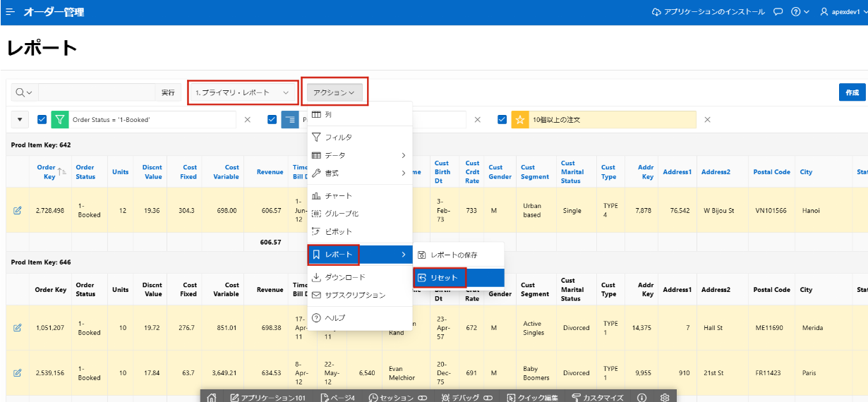Select グループ化 in the actions menu
This screenshot has height=402, width=868.
[x=359, y=213]
